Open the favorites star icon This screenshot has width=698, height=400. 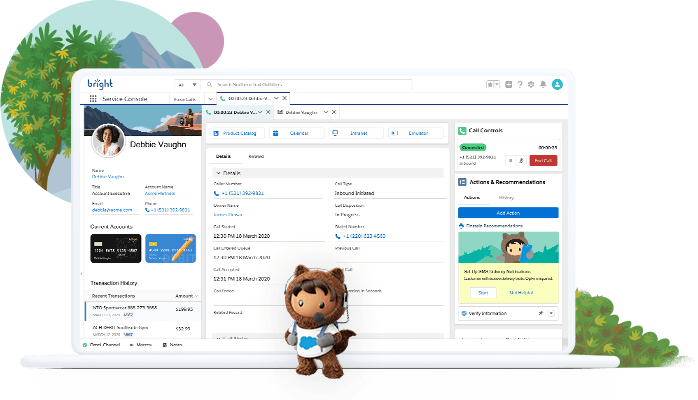click(490, 84)
